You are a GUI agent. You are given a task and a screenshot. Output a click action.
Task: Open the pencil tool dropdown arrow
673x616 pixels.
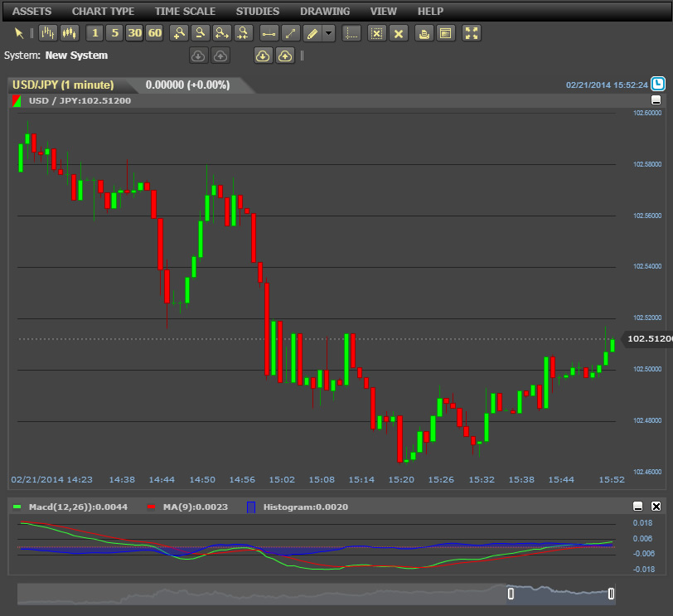click(329, 33)
